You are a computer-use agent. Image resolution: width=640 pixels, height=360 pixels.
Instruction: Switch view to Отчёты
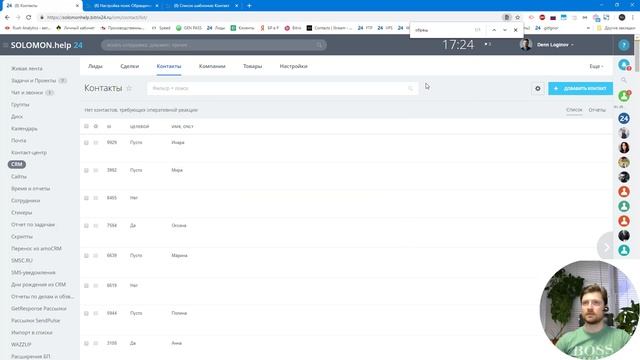point(597,110)
